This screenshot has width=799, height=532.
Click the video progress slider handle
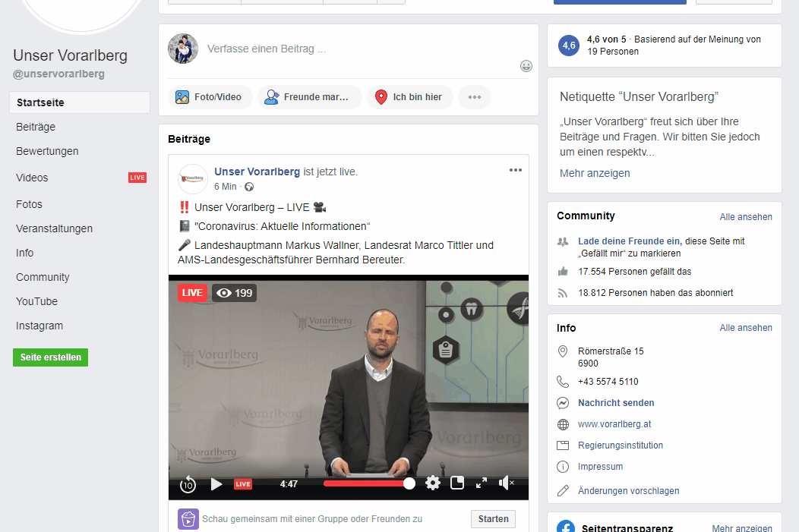click(409, 483)
